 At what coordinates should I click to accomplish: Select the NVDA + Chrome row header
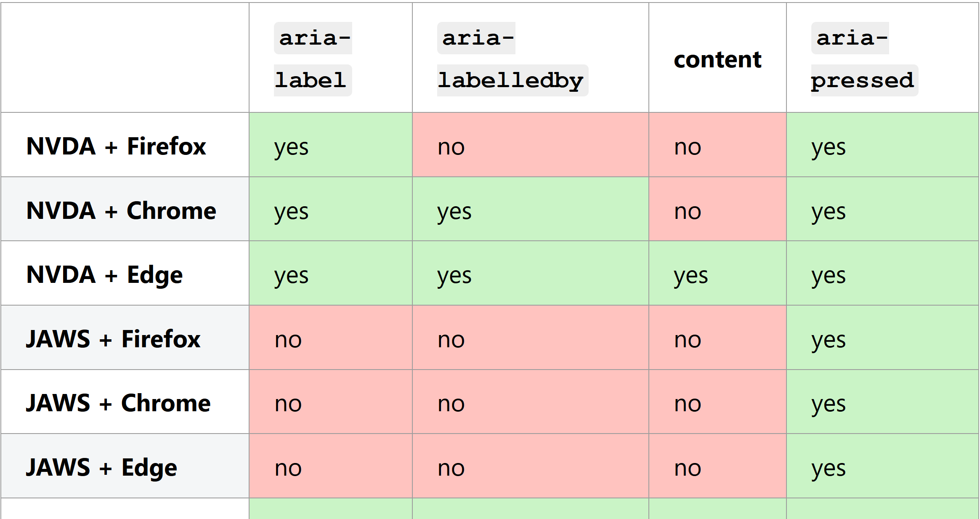[x=125, y=209]
